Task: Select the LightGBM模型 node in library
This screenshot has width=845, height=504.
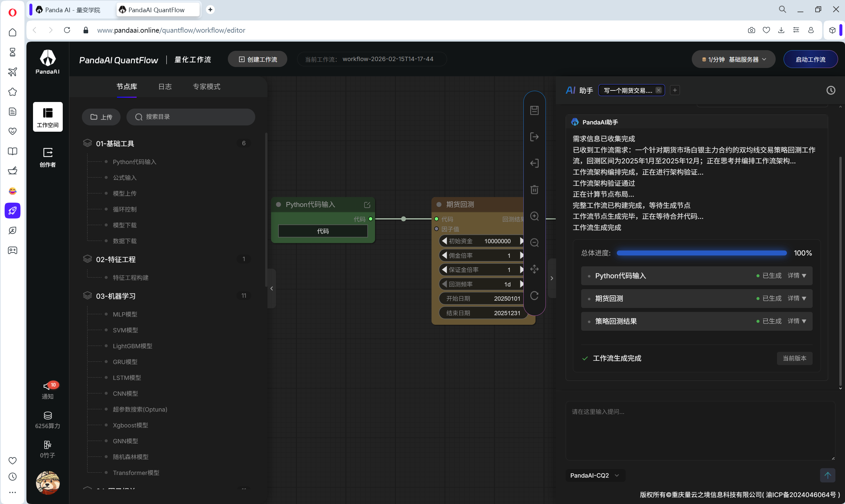Action: pos(132,346)
